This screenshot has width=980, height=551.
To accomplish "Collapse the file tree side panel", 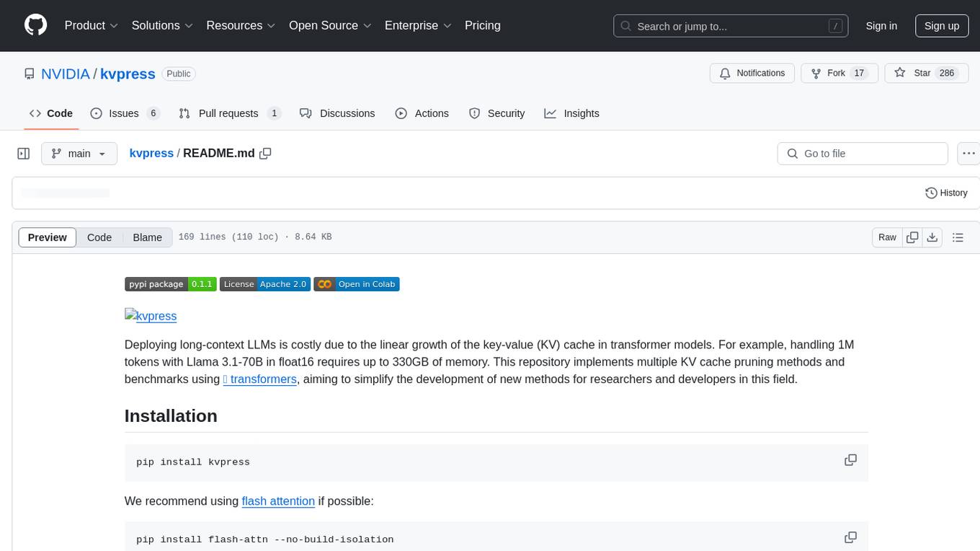I will (x=24, y=154).
